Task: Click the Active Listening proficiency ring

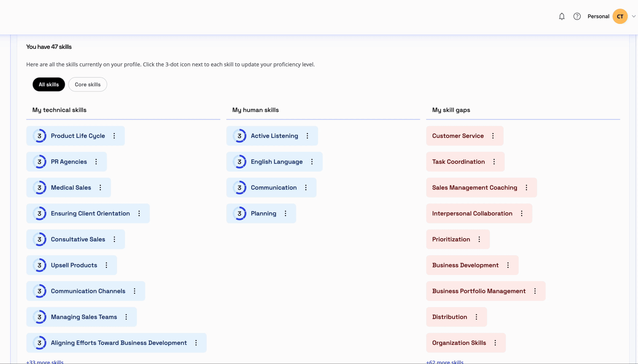Action: point(239,136)
